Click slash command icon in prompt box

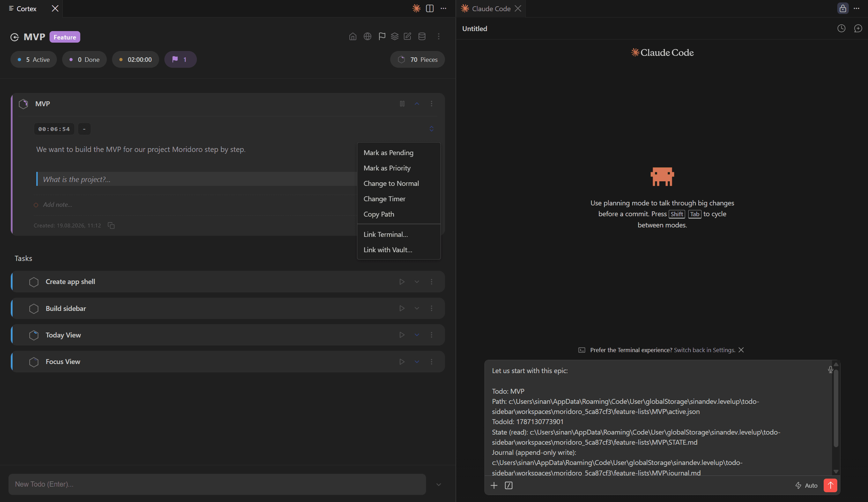point(509,485)
